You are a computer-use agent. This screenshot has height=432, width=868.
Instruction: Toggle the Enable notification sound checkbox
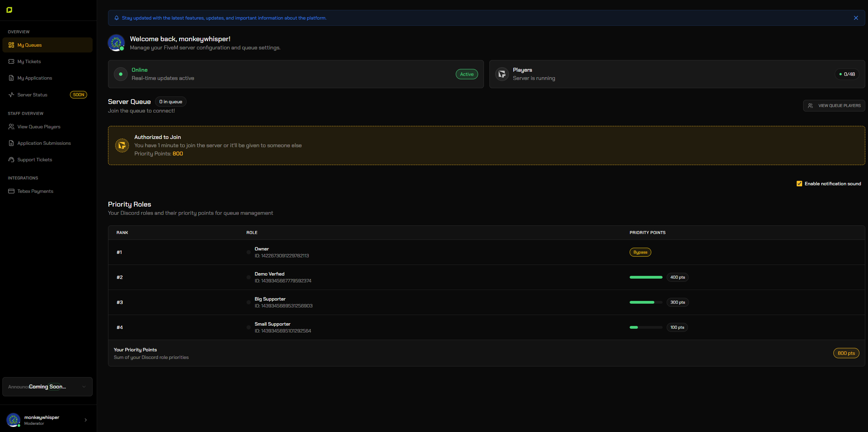point(800,184)
